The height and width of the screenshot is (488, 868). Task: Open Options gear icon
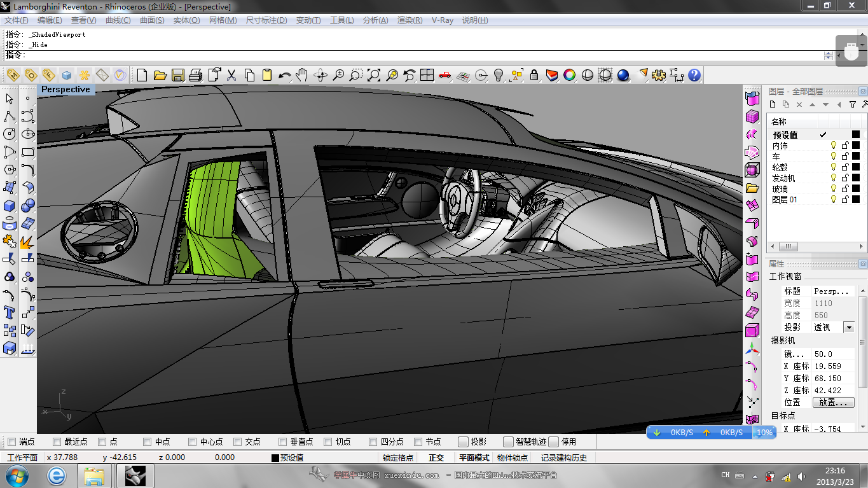(x=659, y=75)
